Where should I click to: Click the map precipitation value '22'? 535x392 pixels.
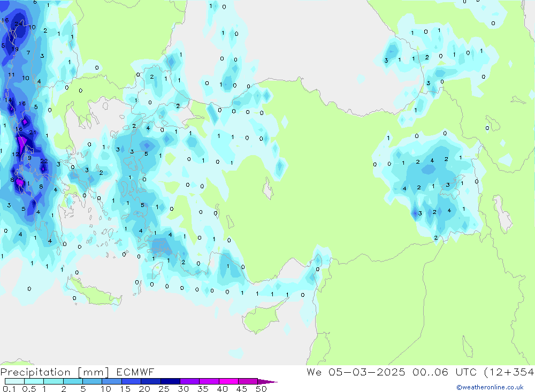(x=44, y=161)
